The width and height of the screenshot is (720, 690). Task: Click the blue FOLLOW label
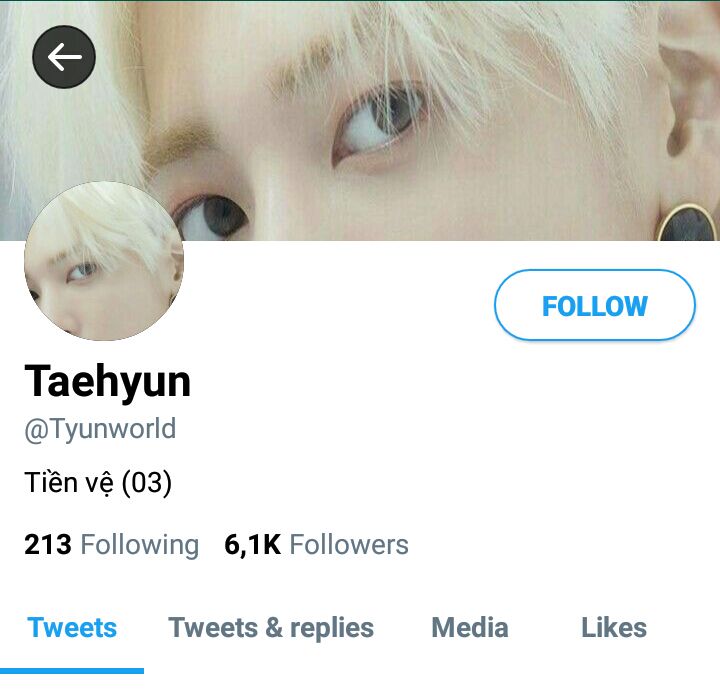[x=595, y=306]
